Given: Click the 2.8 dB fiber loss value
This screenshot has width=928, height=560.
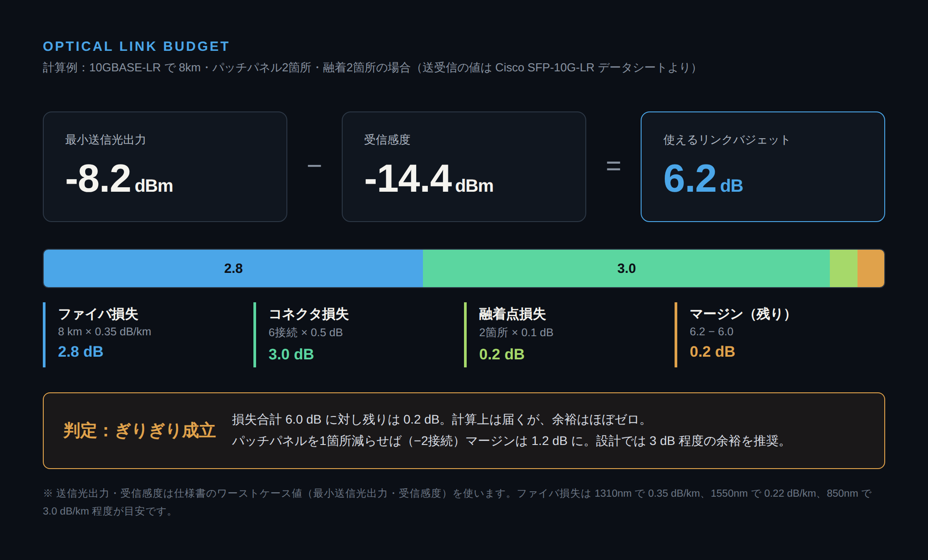Looking at the screenshot, I should pos(81,352).
